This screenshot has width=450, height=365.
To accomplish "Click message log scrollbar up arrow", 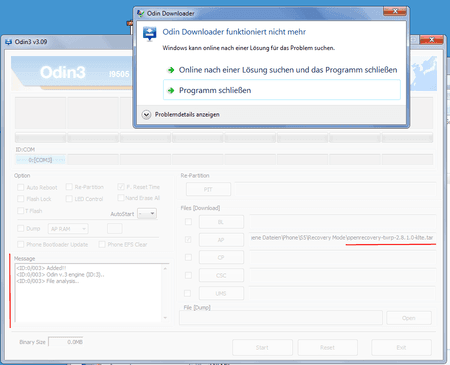I will [x=165, y=268].
